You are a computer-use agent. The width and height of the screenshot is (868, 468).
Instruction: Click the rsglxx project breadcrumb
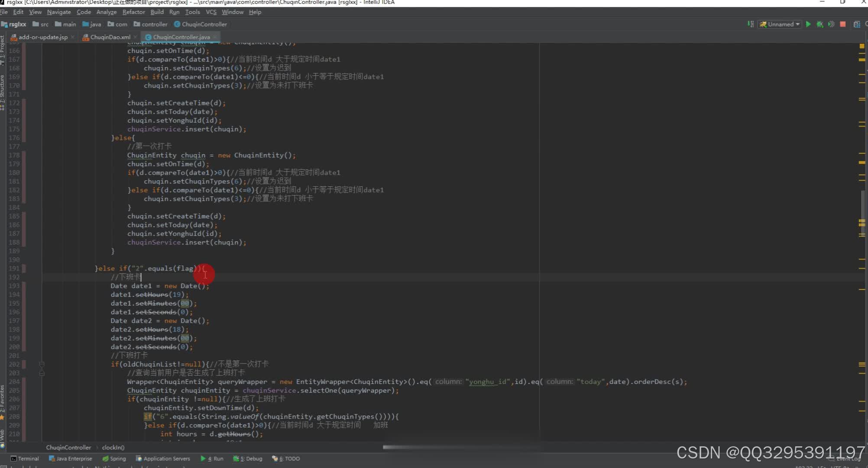pyautogui.click(x=14, y=24)
